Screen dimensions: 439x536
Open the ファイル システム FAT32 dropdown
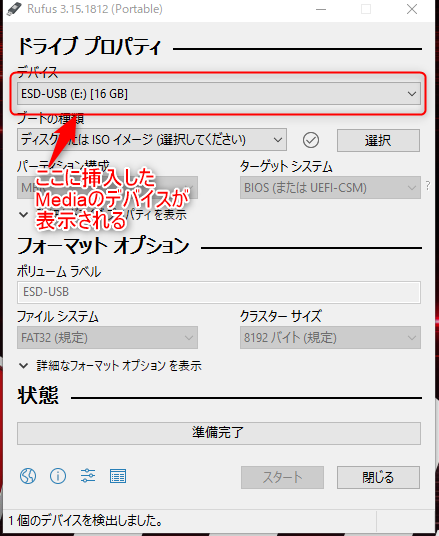(x=107, y=338)
